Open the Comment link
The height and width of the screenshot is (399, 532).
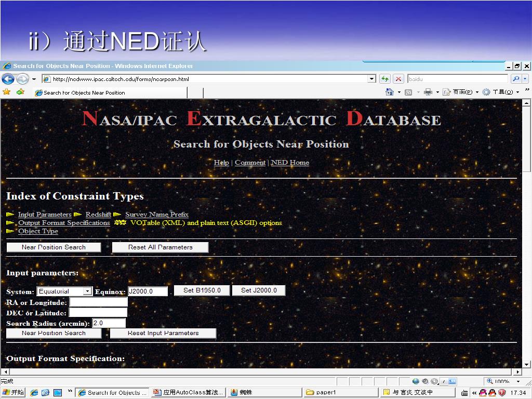(x=250, y=163)
